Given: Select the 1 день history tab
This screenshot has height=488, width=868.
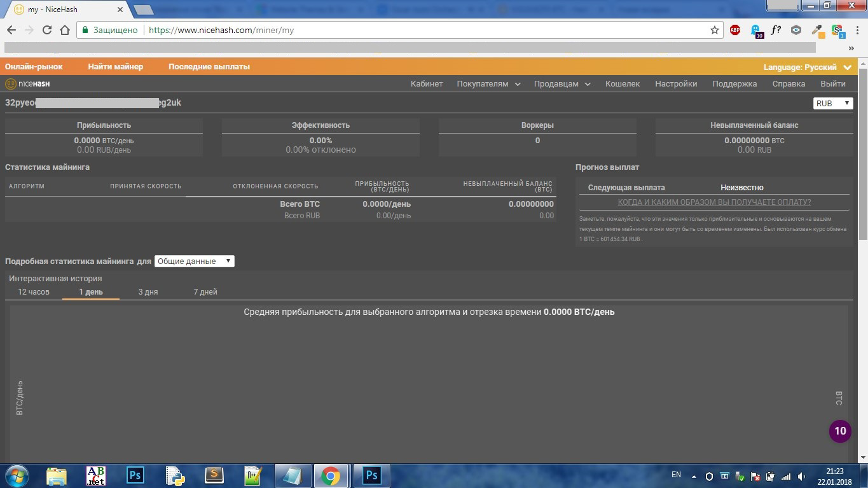Looking at the screenshot, I should 91,292.
